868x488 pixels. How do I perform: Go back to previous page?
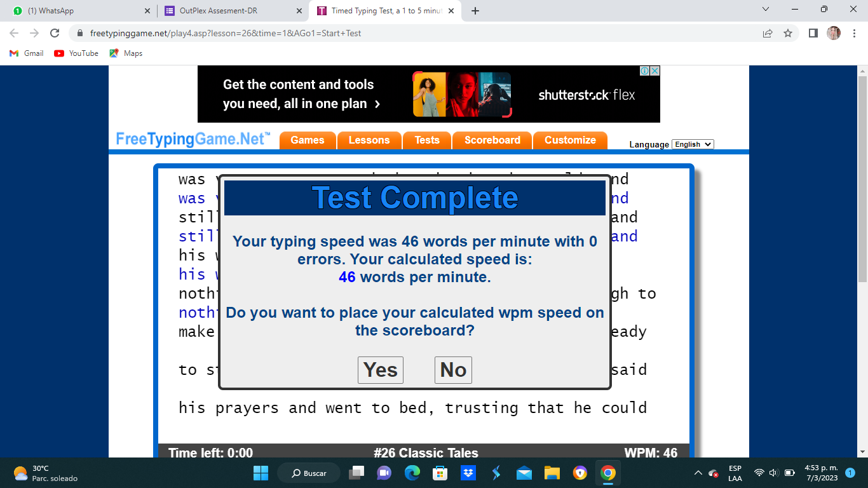(14, 33)
